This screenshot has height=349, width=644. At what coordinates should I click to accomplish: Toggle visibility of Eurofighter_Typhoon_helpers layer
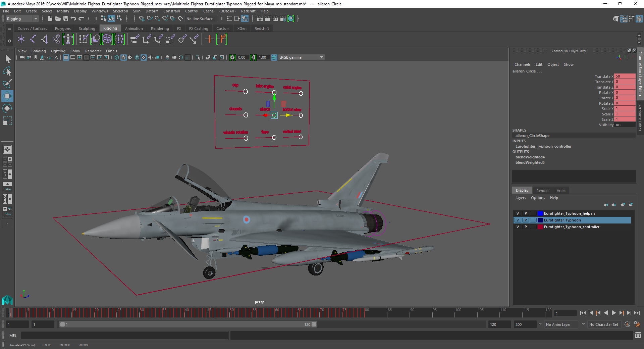[518, 213]
